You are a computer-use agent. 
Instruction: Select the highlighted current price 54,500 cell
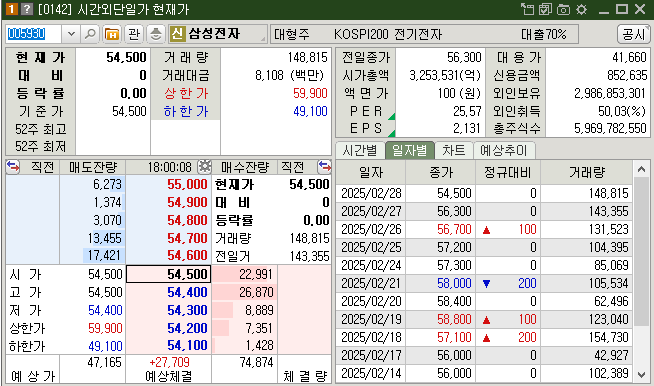169,274
